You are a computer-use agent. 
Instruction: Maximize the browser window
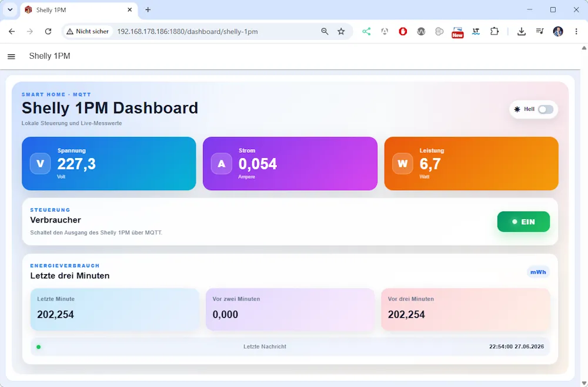(x=553, y=10)
